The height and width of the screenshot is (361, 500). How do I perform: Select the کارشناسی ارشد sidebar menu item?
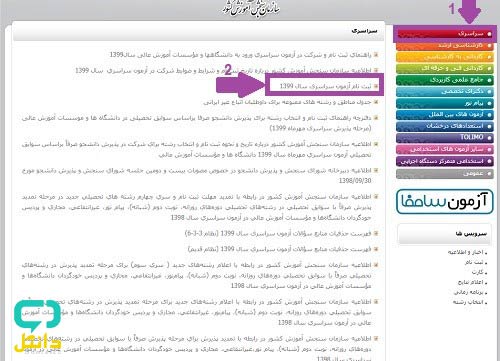pyautogui.click(x=445, y=46)
